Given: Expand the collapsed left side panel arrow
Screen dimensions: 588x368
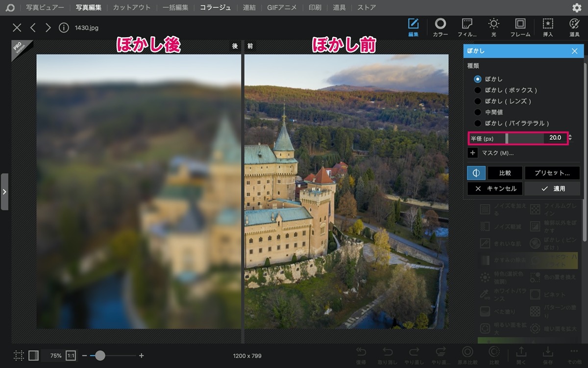Looking at the screenshot, I should point(4,192).
